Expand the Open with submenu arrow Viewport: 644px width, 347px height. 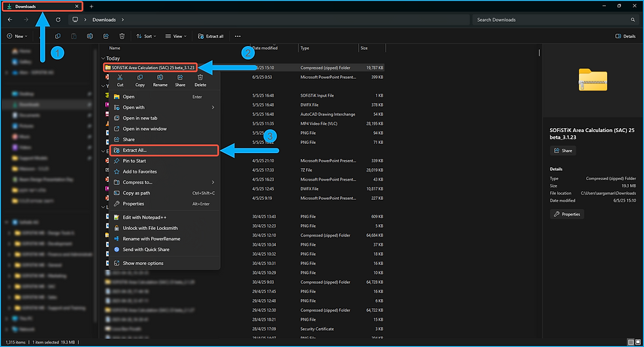213,108
